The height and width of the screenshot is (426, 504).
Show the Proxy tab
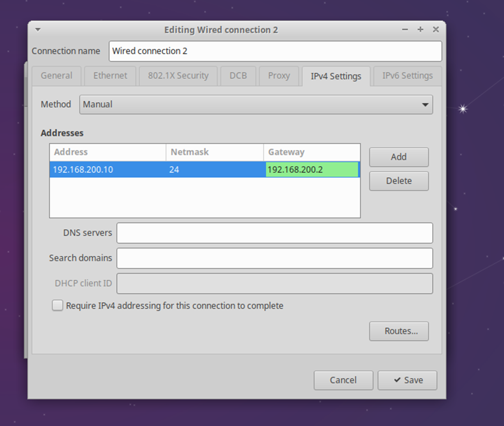point(279,76)
